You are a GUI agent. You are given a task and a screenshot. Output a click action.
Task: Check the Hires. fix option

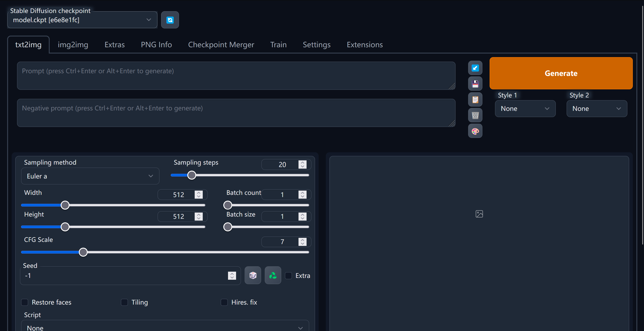224,302
